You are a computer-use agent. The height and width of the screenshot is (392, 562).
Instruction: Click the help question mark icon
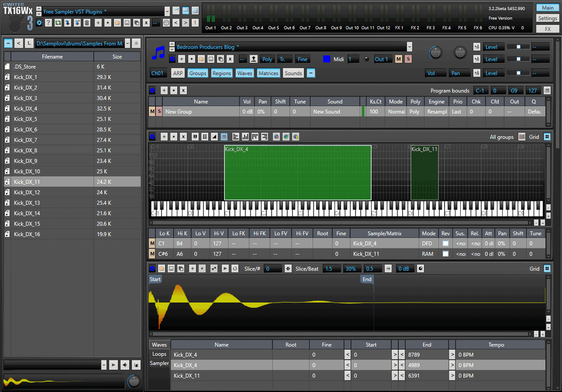48,23
